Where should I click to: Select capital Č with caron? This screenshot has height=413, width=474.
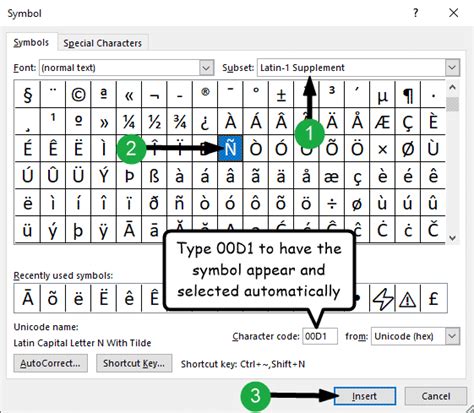(x=433, y=230)
